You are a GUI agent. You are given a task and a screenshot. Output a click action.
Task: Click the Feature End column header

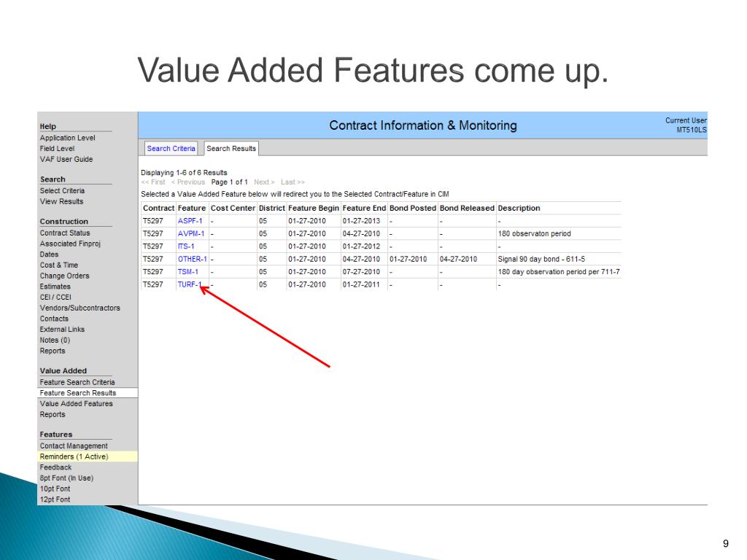point(364,208)
